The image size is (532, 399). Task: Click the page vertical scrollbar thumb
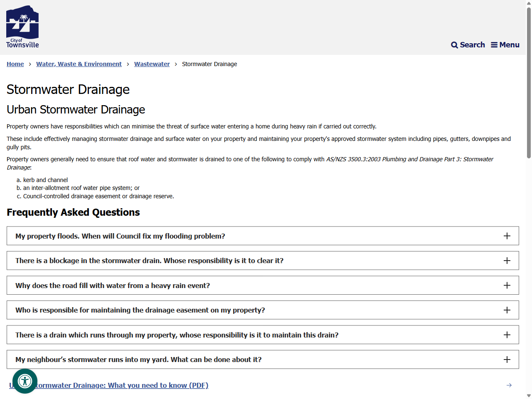click(529, 83)
